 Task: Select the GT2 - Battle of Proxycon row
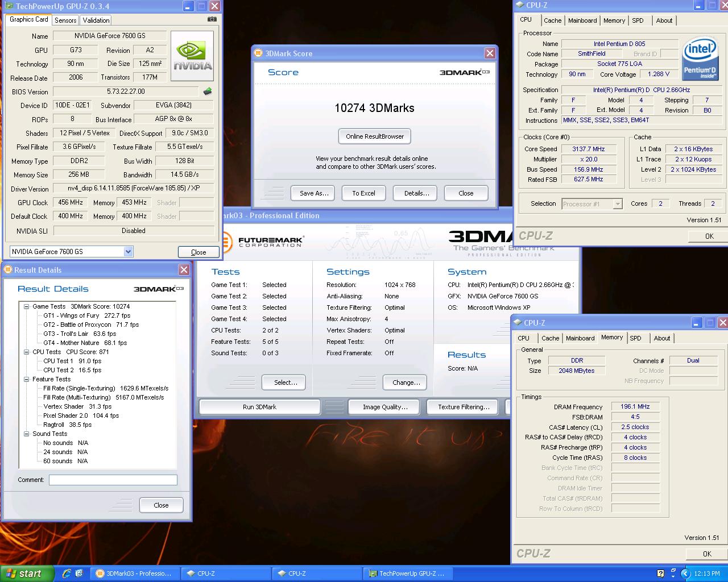click(x=91, y=325)
